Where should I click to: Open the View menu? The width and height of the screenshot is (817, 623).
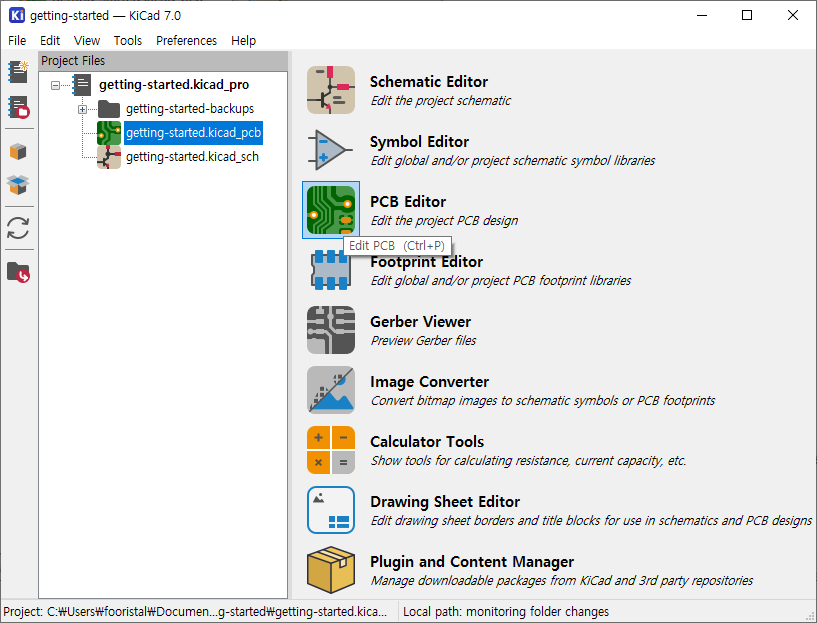[x=86, y=41]
